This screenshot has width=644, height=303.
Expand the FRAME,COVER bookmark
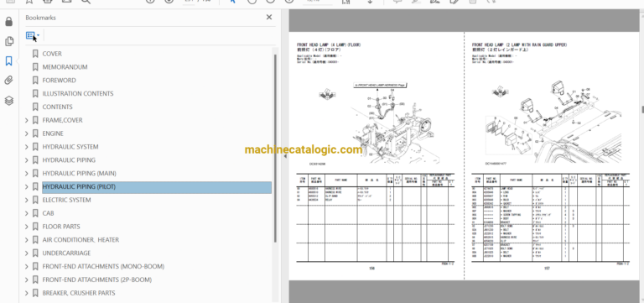coord(27,121)
